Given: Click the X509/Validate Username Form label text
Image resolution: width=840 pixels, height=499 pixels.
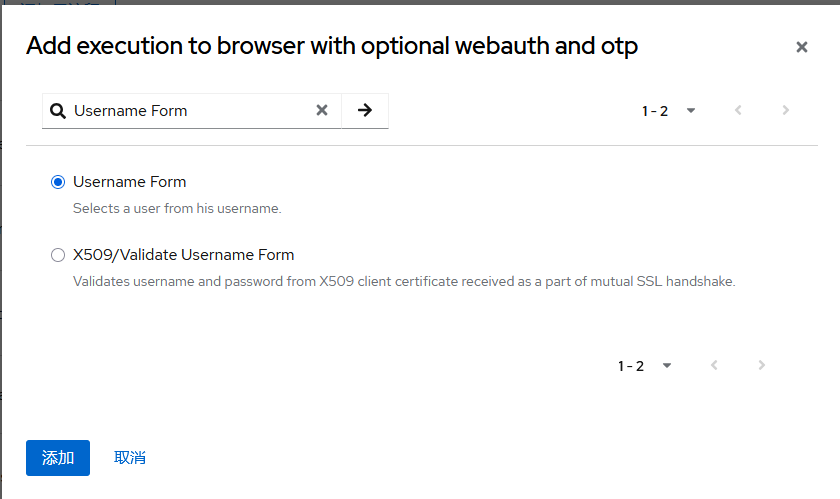Looking at the screenshot, I should (184, 255).
